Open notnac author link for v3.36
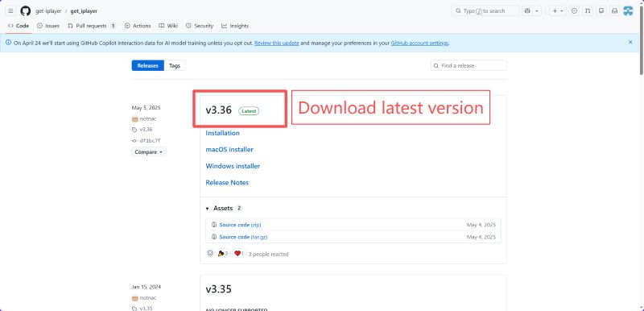Screen dimensions: 644x311 pos(148,118)
